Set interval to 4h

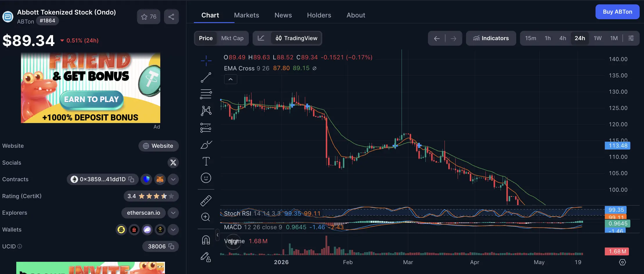pos(563,38)
